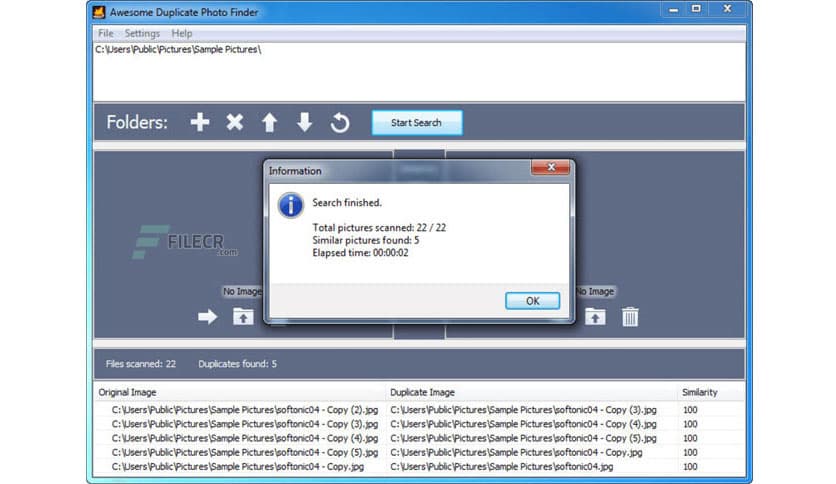The width and height of the screenshot is (836, 484).
Task: Select the Sample Pictures folder path entry
Action: (178, 50)
